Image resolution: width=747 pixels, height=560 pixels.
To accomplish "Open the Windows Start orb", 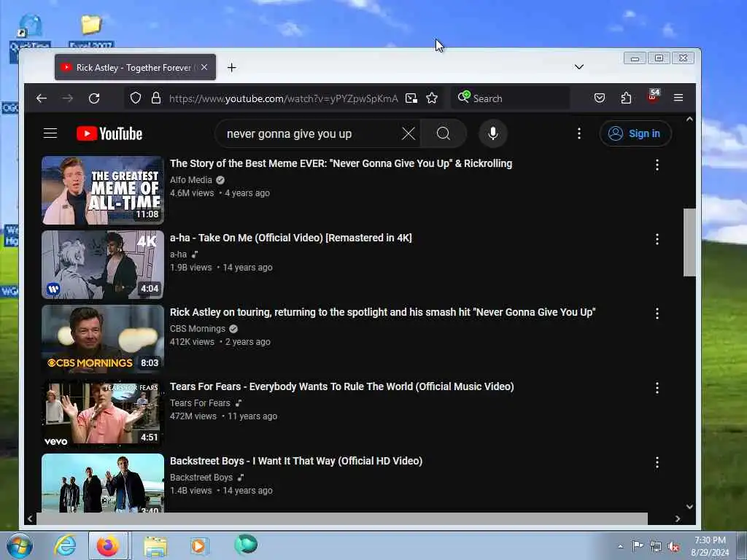I will coord(20,545).
